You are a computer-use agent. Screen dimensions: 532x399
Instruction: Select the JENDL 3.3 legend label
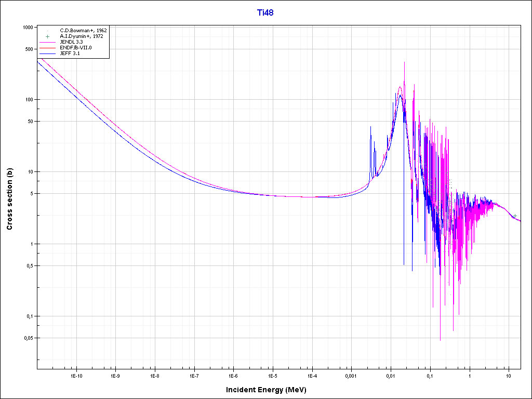coord(71,42)
